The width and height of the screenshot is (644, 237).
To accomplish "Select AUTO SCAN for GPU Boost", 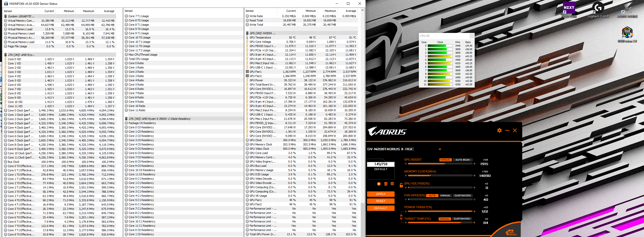I will point(462,160).
